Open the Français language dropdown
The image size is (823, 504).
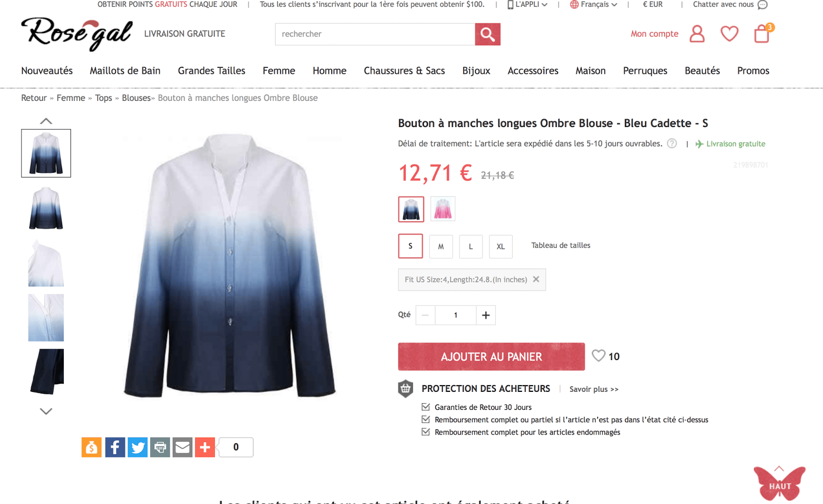(x=594, y=5)
